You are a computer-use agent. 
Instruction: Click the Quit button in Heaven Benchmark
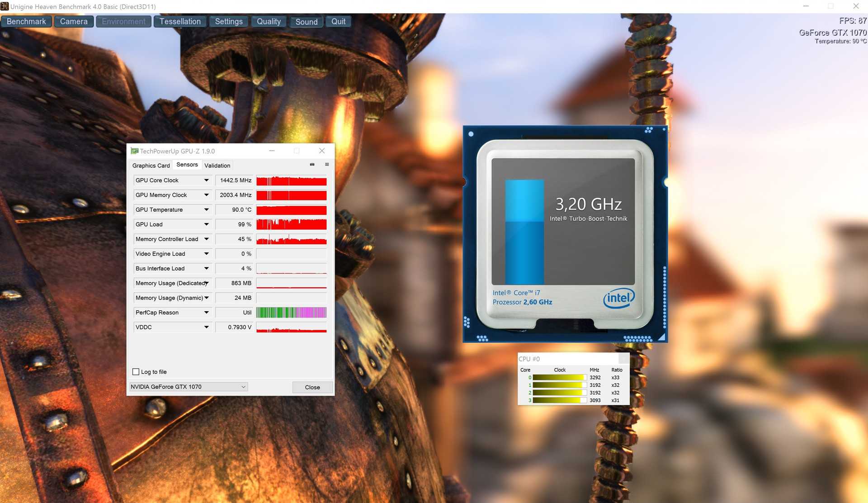click(x=338, y=22)
